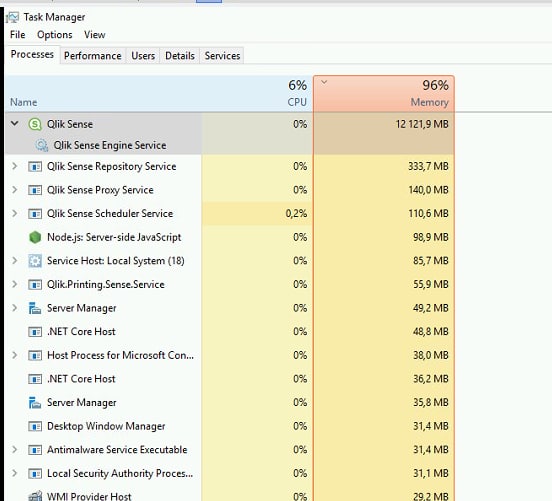Viewport: 552px width, 501px height.
Task: Click the 98,9 MB memory value
Action: click(431, 237)
